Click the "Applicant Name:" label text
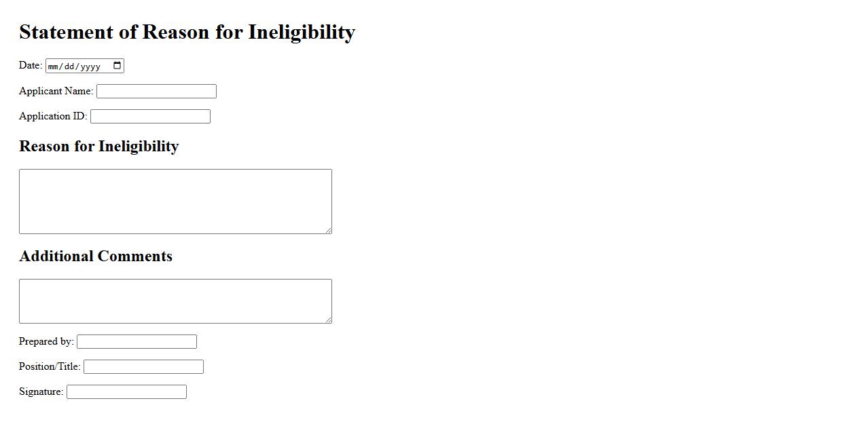 (x=56, y=91)
